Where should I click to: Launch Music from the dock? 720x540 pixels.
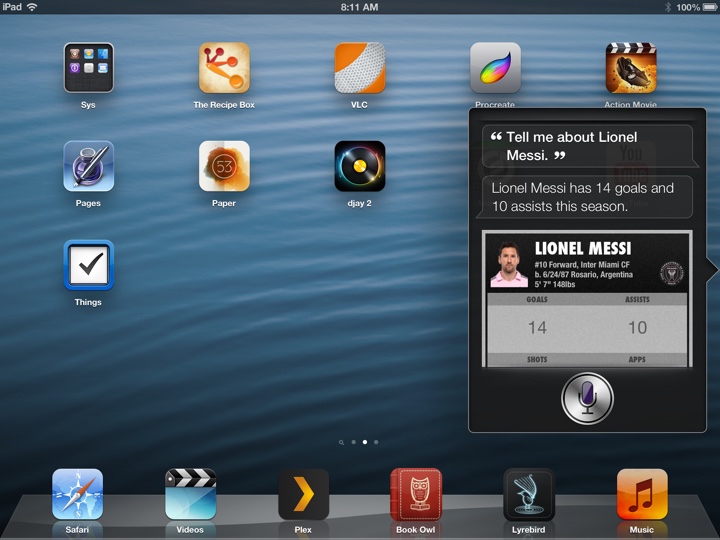641,494
